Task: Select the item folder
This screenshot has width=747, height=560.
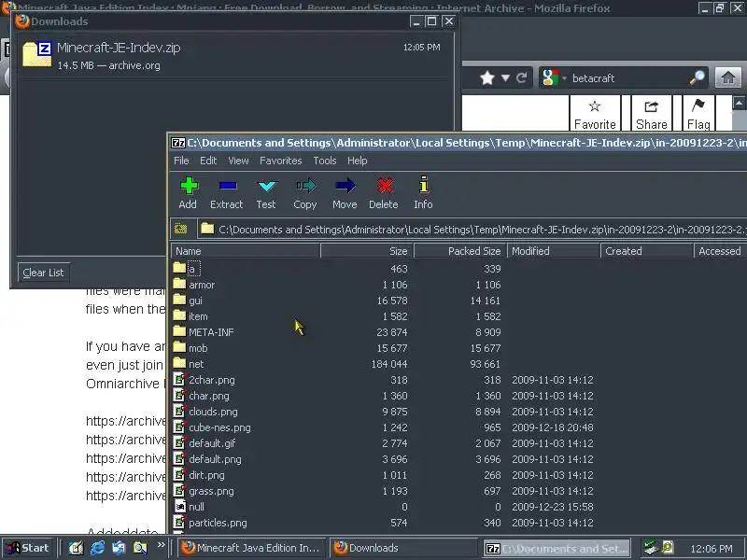Action: coord(198,316)
